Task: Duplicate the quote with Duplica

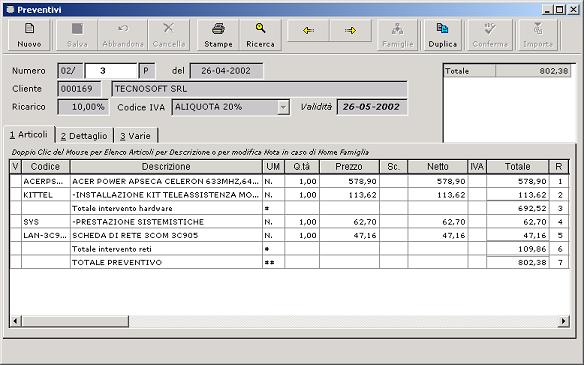Action: pos(442,35)
